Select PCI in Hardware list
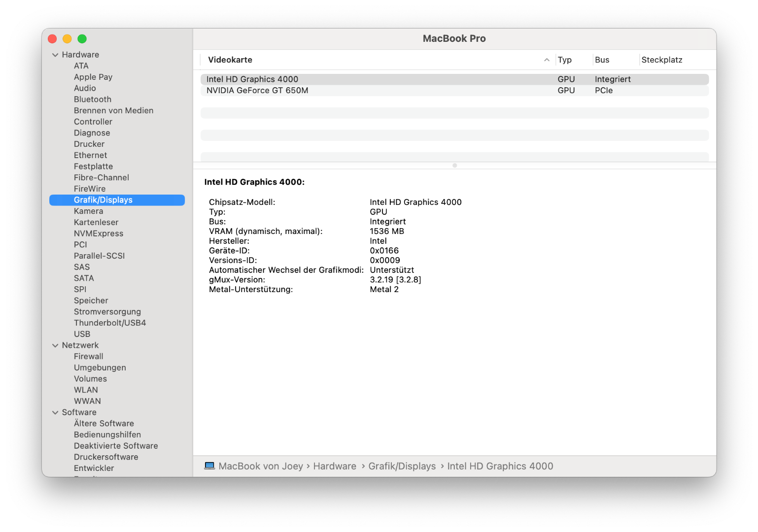The height and width of the screenshot is (532, 758). point(80,244)
